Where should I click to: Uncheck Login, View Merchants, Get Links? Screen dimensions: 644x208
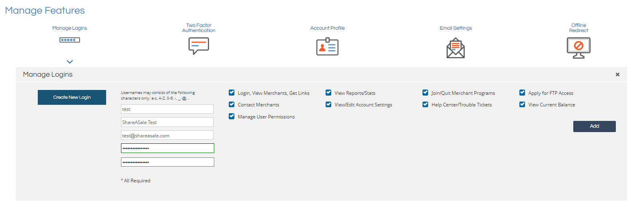232,93
